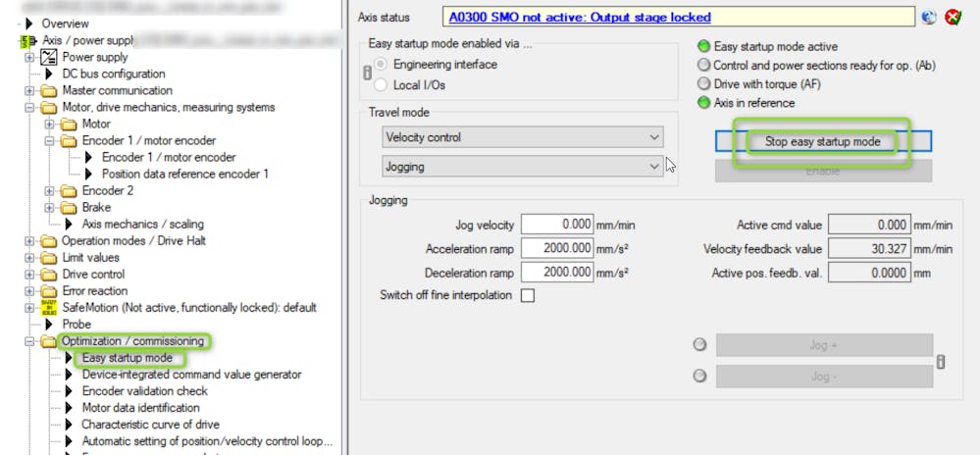Click the Brake folder icon

[69, 208]
